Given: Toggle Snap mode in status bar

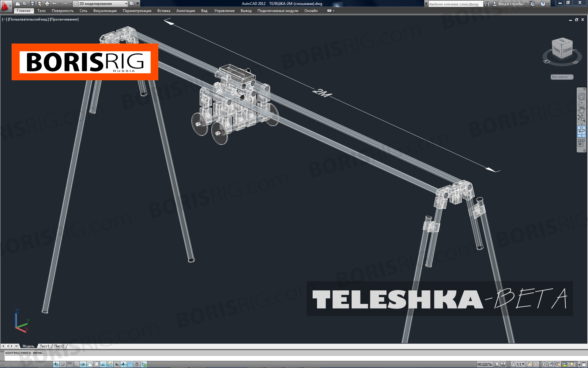Looking at the screenshot, I should 63,365.
